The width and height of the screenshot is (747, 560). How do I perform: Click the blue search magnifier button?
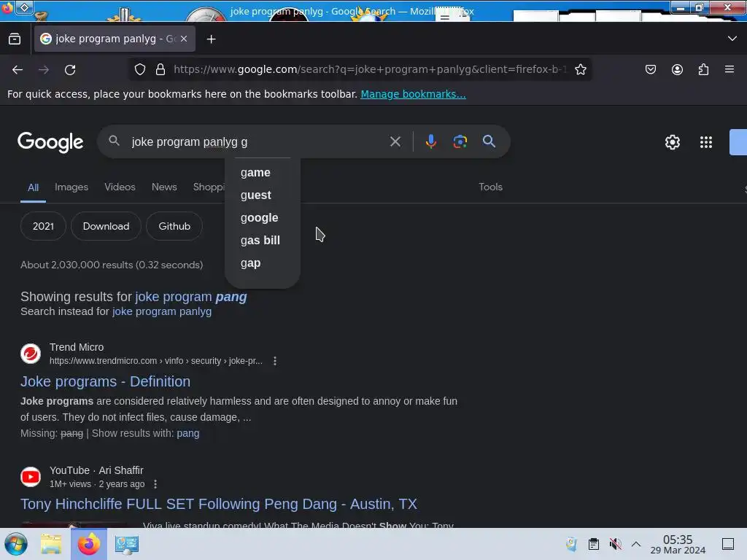coord(489,141)
